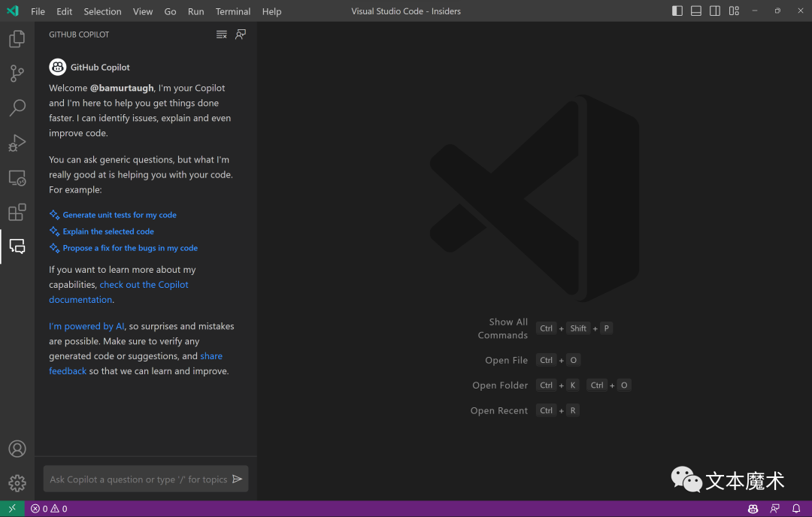The height and width of the screenshot is (517, 812).
Task: Open the remote window indicator in status bar
Action: click(13, 509)
